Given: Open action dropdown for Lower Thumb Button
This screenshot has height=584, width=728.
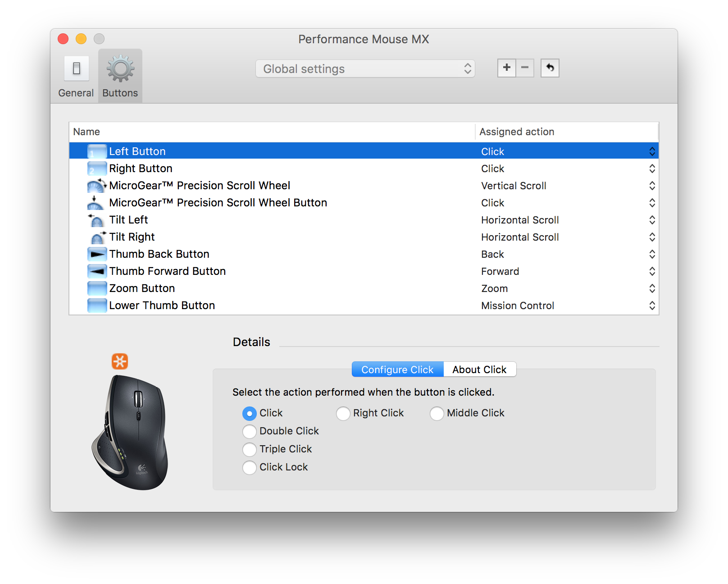Looking at the screenshot, I should (x=652, y=306).
